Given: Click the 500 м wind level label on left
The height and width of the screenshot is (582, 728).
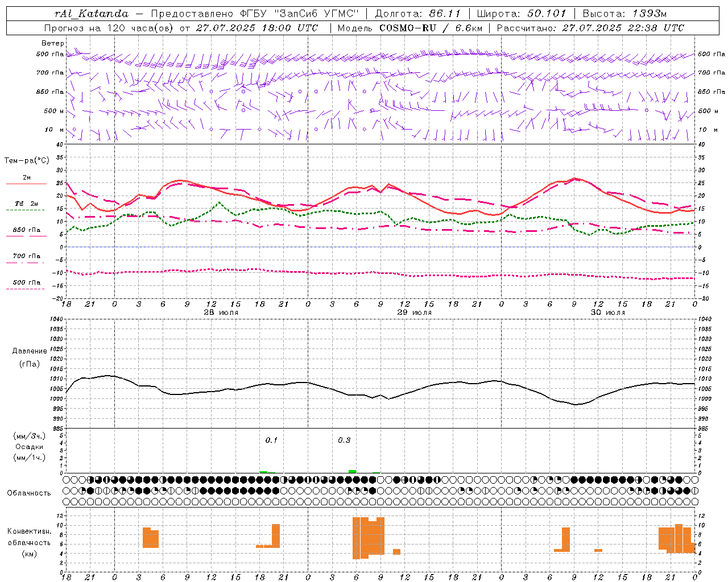Looking at the screenshot, I should pyautogui.click(x=54, y=111).
